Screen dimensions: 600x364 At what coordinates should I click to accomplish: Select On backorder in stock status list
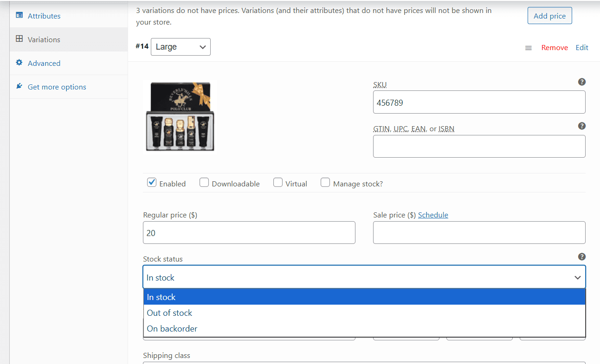(x=172, y=329)
